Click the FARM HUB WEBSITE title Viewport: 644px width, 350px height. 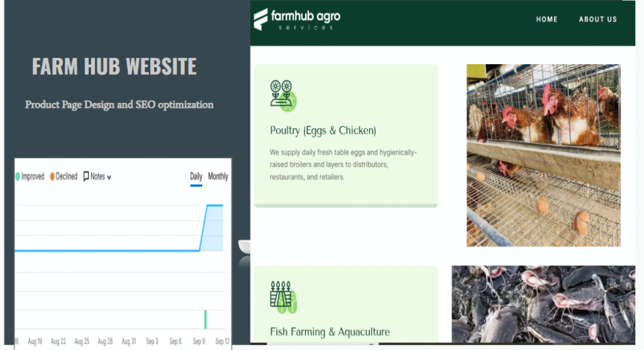click(114, 67)
